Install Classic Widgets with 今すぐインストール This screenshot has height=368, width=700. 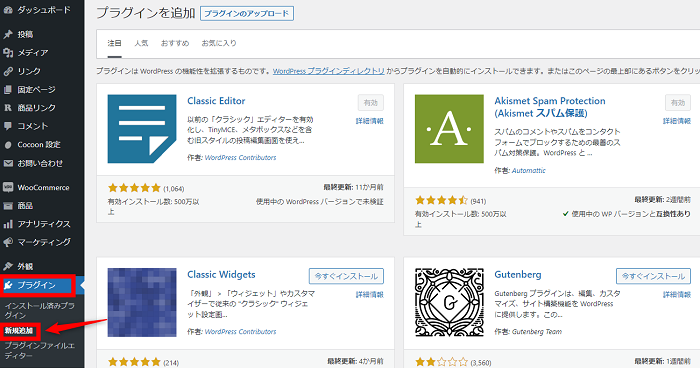point(346,276)
